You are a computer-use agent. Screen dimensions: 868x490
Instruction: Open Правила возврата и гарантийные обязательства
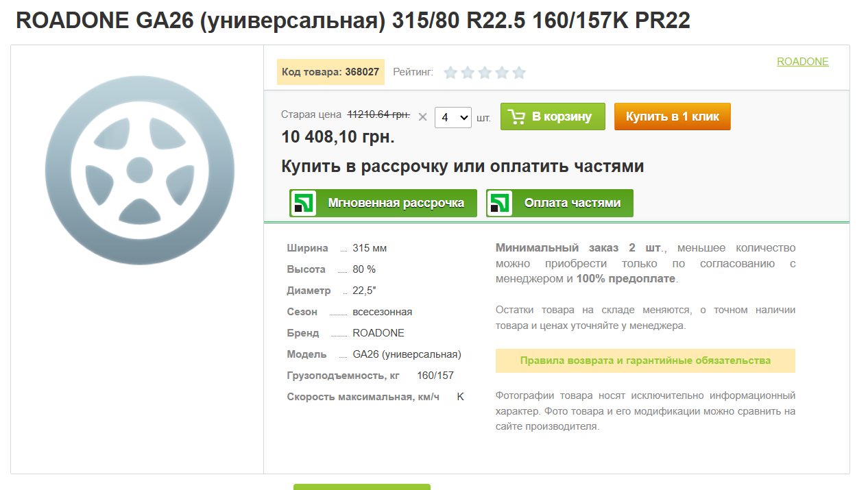tap(645, 360)
